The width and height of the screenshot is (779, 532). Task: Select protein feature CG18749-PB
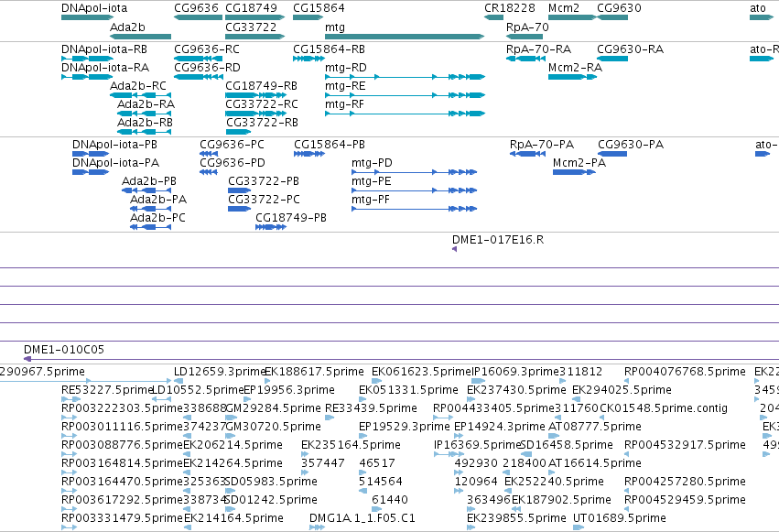(x=271, y=227)
